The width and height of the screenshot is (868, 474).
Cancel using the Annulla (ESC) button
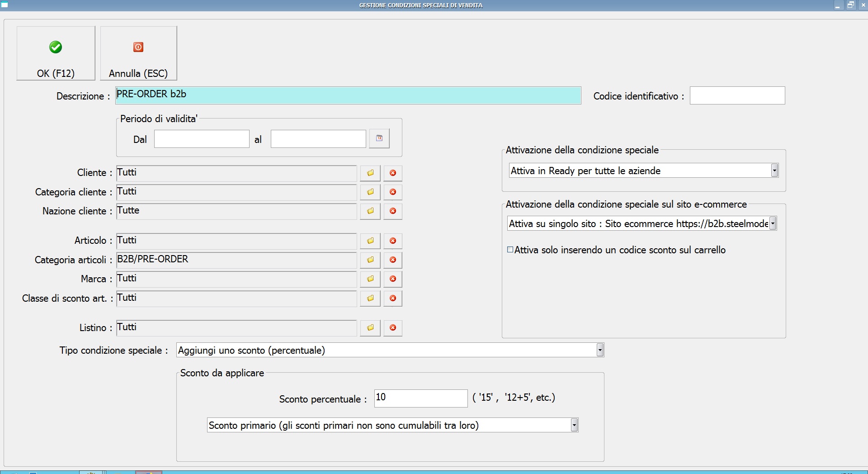138,53
